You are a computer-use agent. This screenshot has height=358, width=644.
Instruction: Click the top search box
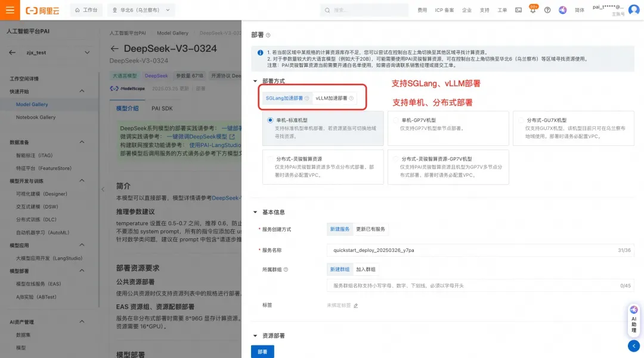point(364,10)
